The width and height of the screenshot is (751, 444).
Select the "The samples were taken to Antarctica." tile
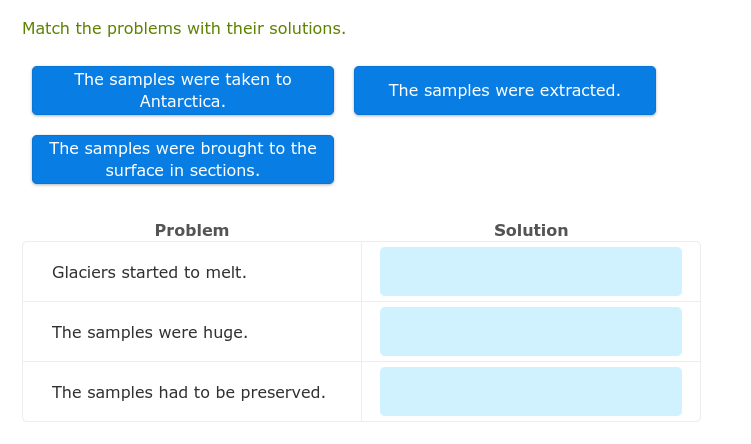pyautogui.click(x=183, y=90)
